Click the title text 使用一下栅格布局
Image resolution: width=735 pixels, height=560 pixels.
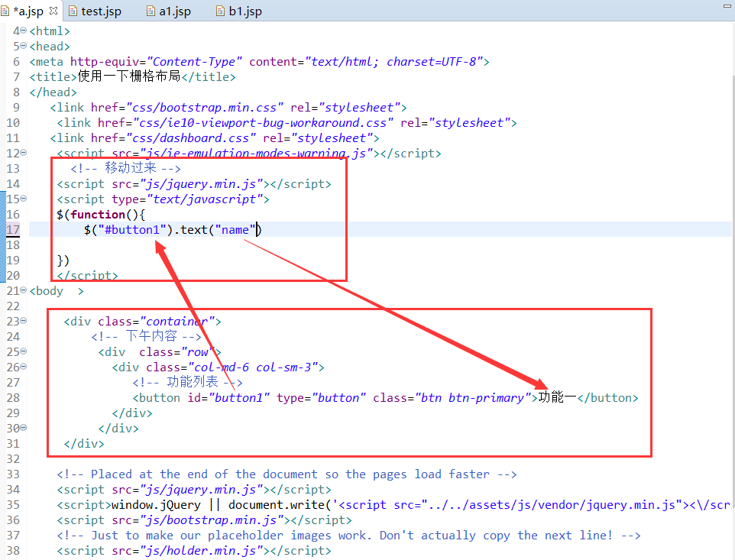129,76
